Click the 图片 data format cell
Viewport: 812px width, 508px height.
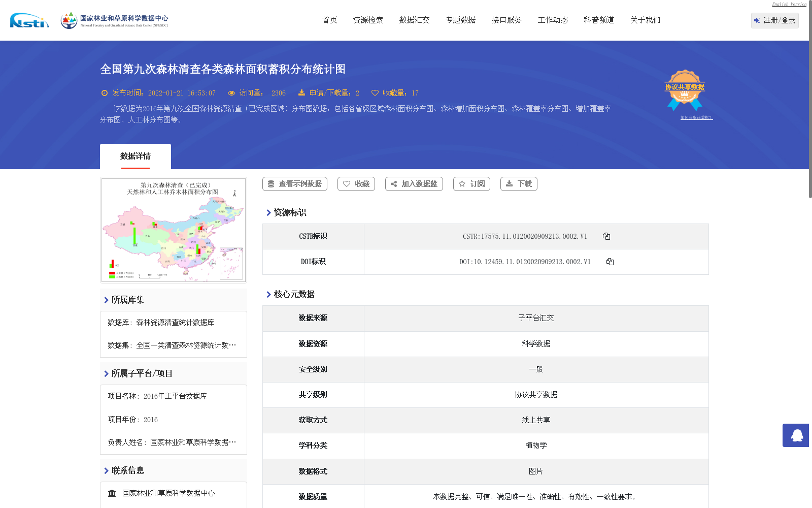click(x=536, y=471)
